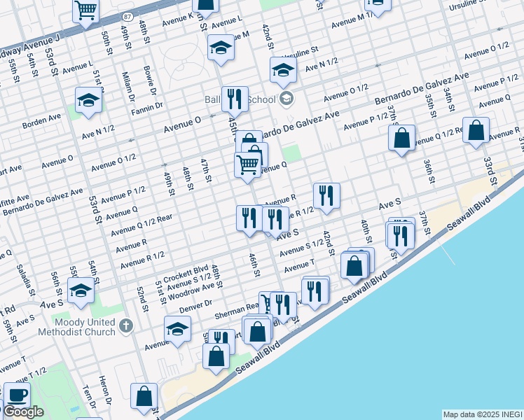Image resolution: width=524 pixels, height=420 pixels.
Task: Open the school marker next to Ave N 1/2
Action: point(284,71)
